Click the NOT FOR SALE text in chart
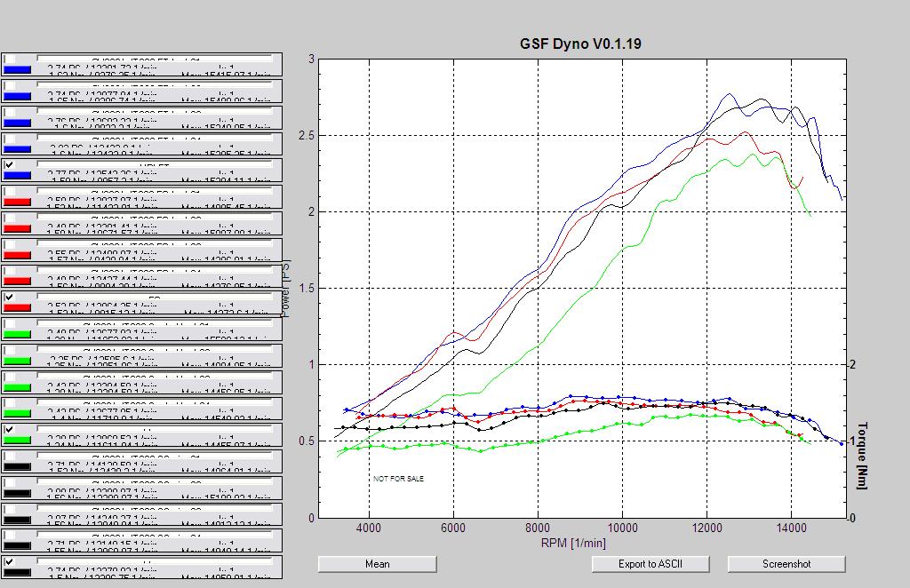Image resolution: width=910 pixels, height=588 pixels. coord(398,479)
